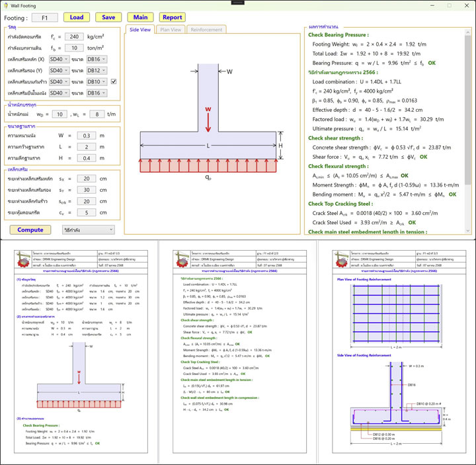Click the Footing name field showing F1
476x465 pixels.
click(x=44, y=18)
